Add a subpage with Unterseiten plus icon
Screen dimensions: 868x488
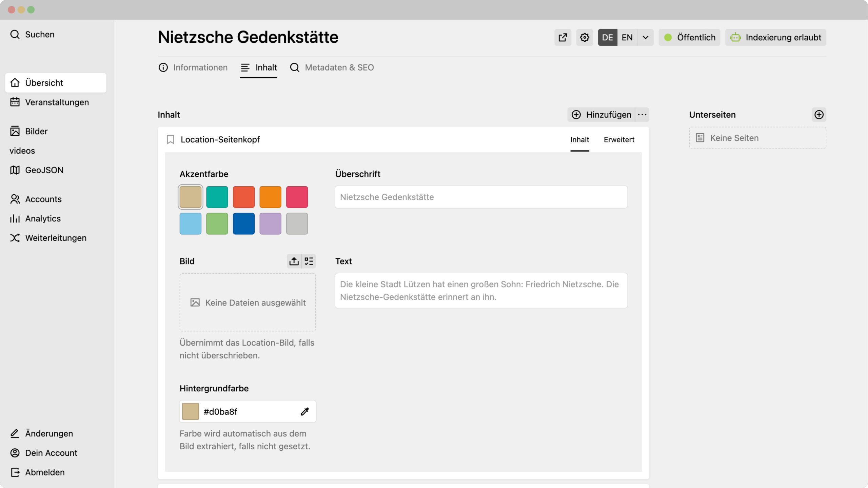(x=819, y=115)
